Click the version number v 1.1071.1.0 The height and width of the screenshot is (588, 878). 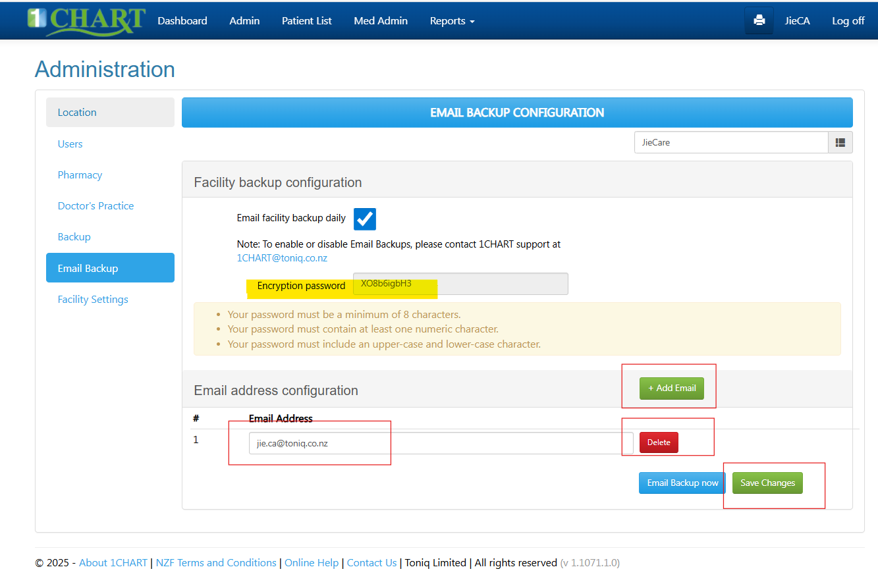click(x=590, y=563)
